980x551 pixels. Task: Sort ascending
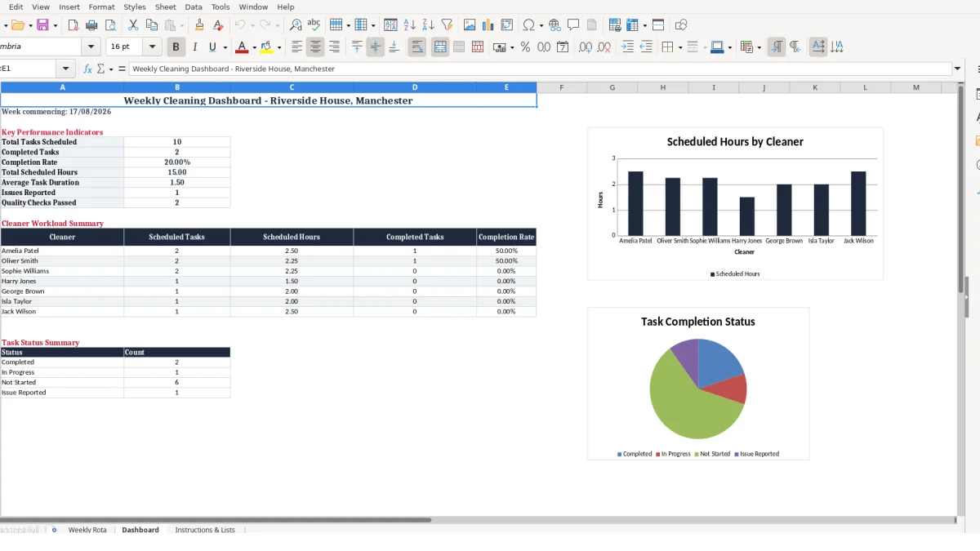409,25
